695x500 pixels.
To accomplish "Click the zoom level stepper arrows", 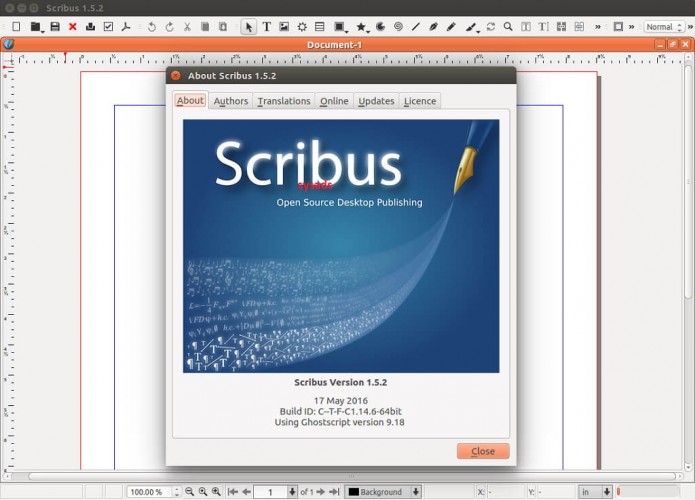I will pos(177,492).
